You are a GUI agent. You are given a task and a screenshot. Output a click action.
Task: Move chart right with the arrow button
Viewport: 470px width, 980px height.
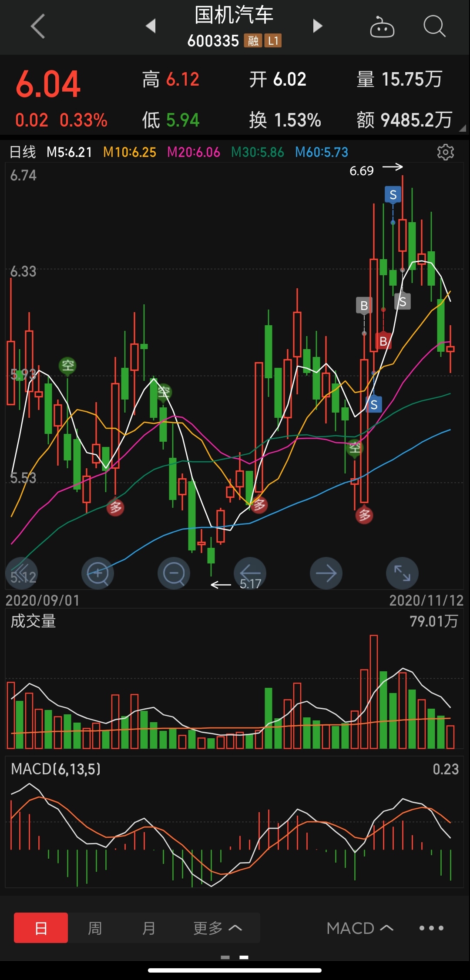pos(326,573)
